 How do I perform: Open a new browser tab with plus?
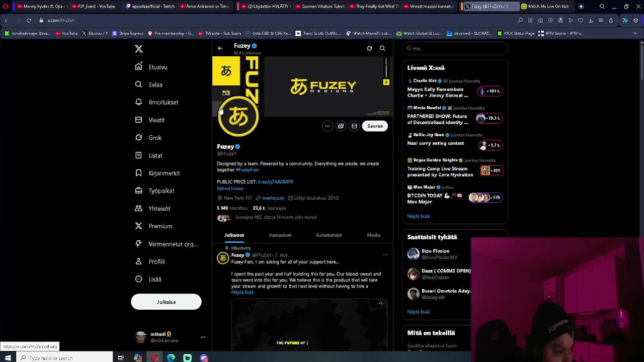[x=581, y=7]
